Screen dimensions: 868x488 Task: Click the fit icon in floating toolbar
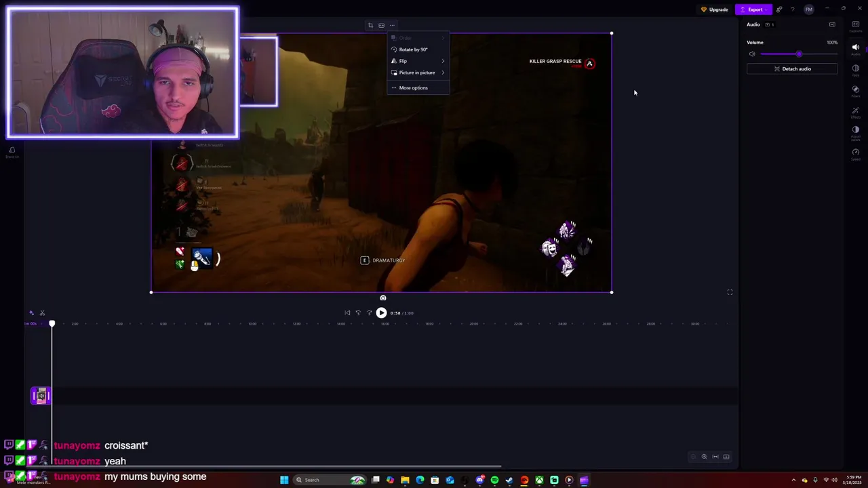click(x=381, y=26)
